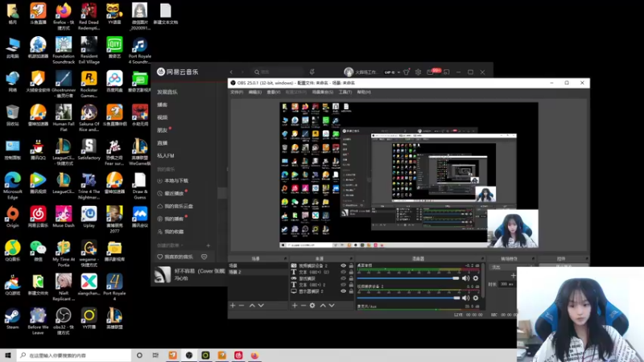This screenshot has height=362, width=644.
Task: Toggle the lock on 游戏捕获 source
Action: pos(351,278)
